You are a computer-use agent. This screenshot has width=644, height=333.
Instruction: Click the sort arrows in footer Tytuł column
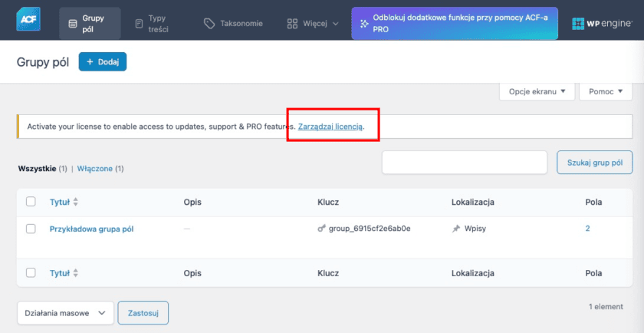76,272
